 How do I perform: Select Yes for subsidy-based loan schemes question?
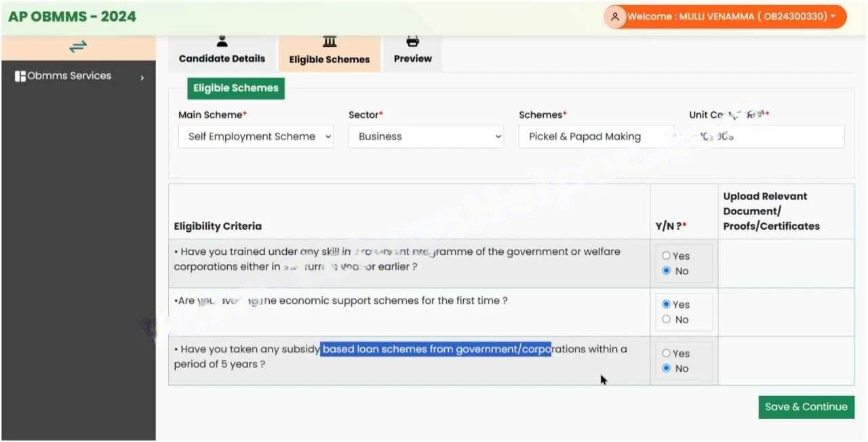[667, 353]
